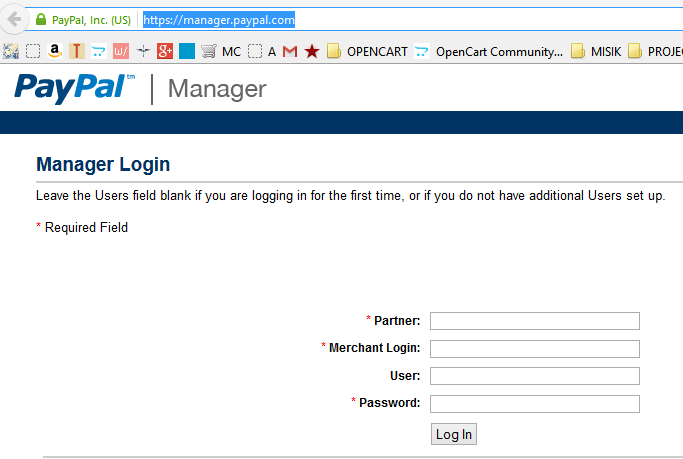This screenshot has height=459, width=683.
Task: Open the red star bookmark icon
Action: (312, 51)
